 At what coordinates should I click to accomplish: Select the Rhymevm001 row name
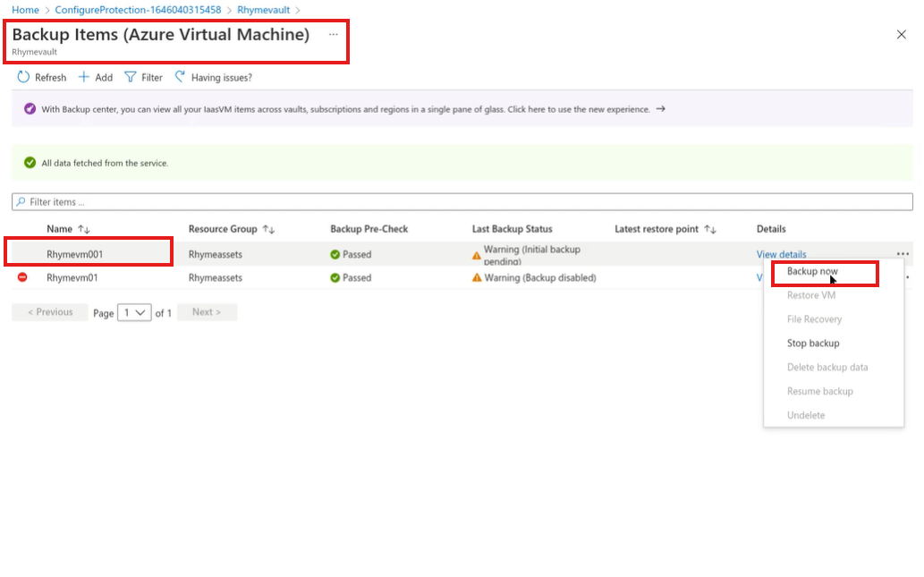click(75, 255)
